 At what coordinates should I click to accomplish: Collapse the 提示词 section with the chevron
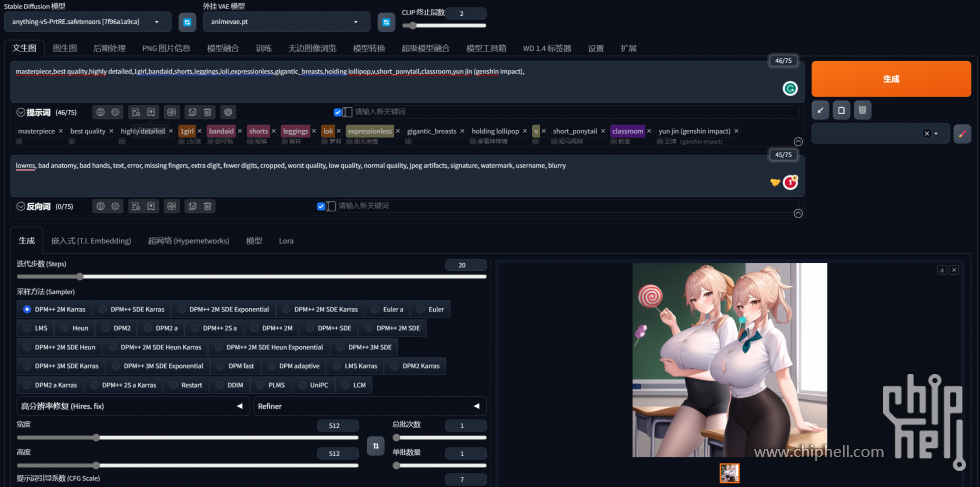click(21, 113)
